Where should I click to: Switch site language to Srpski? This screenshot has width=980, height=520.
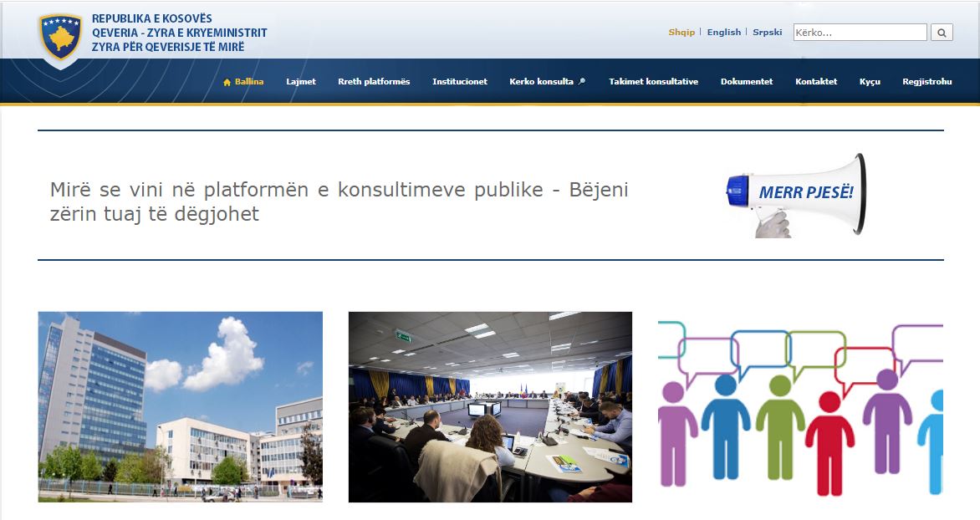coord(766,32)
